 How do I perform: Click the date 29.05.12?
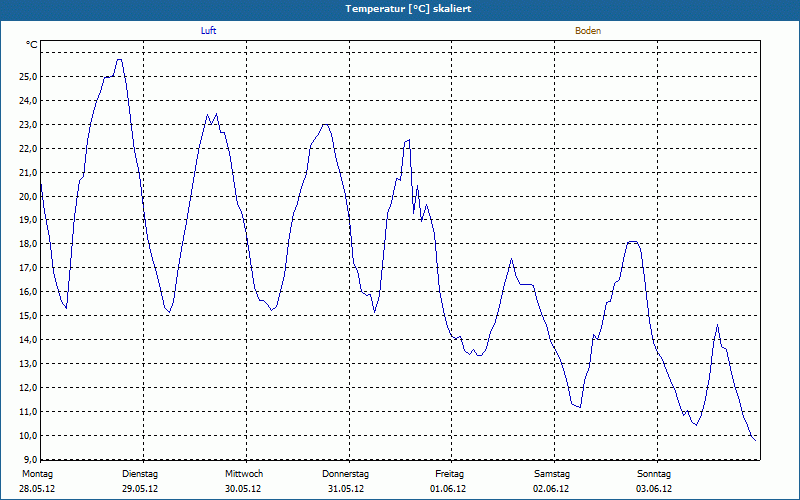pos(140,489)
